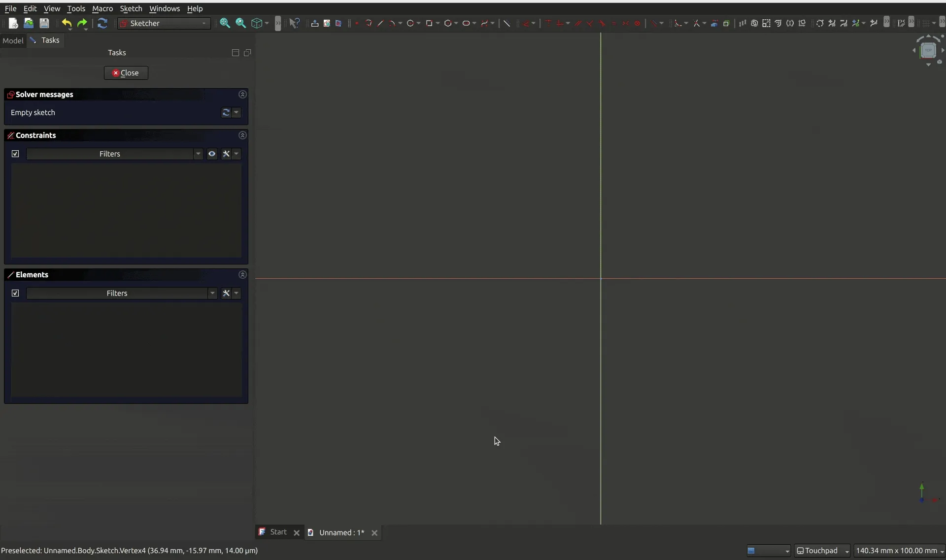946x560 pixels.
Task: Click the blue status bar indicator box
Action: 768,551
